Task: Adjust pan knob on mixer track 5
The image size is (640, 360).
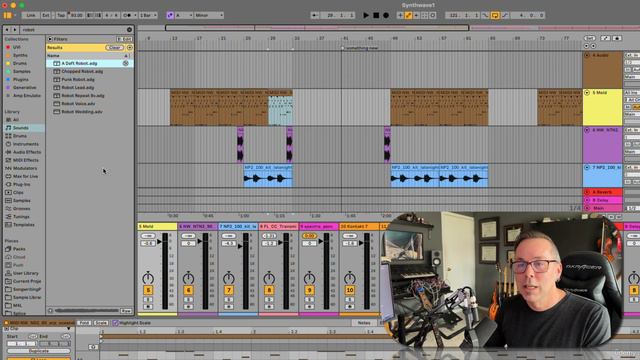Action: (x=148, y=278)
